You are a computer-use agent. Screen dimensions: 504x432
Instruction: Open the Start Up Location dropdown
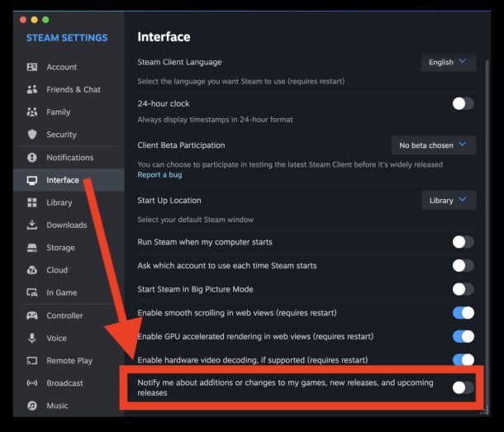pos(448,200)
